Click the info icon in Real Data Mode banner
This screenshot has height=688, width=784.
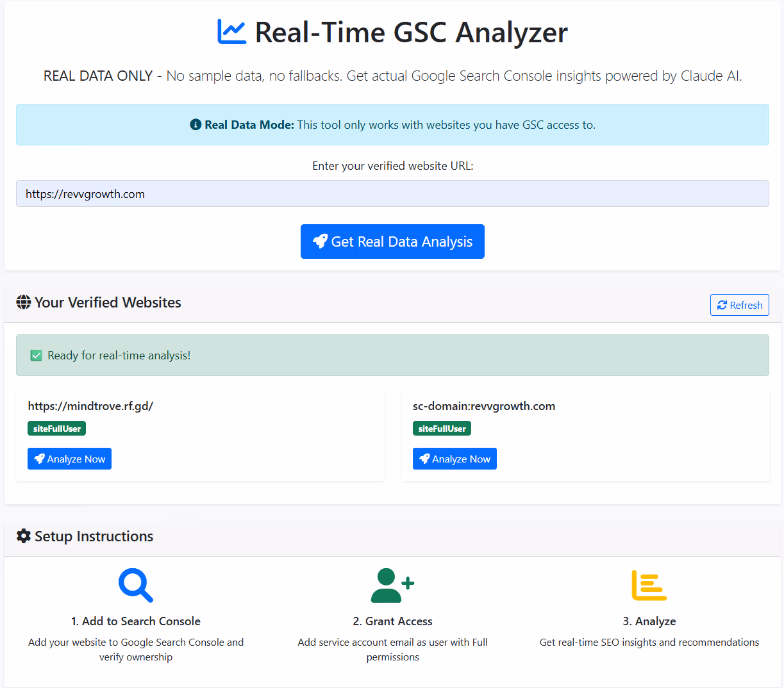[x=196, y=125]
